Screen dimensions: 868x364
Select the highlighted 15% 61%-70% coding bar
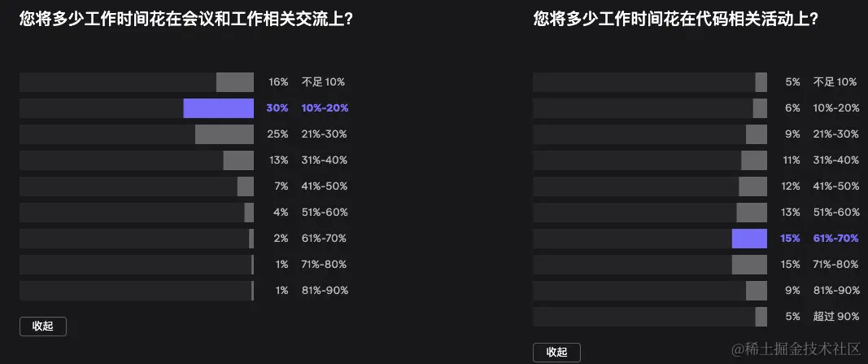(749, 239)
